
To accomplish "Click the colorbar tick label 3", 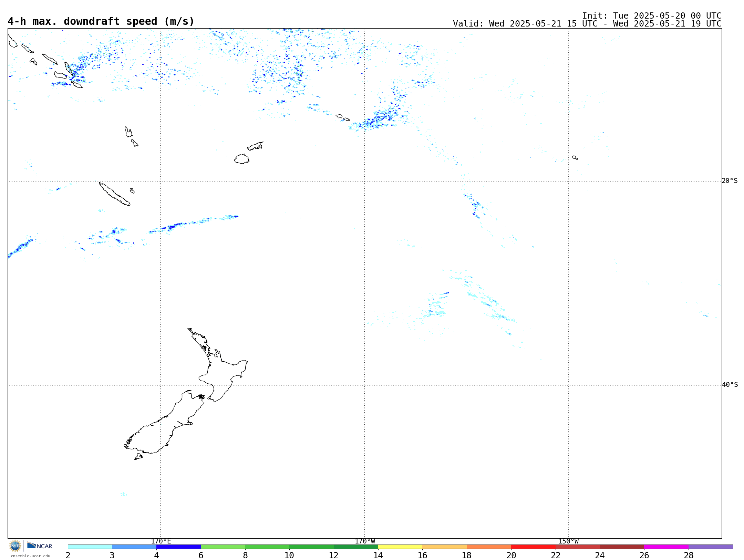I will 112,556.
